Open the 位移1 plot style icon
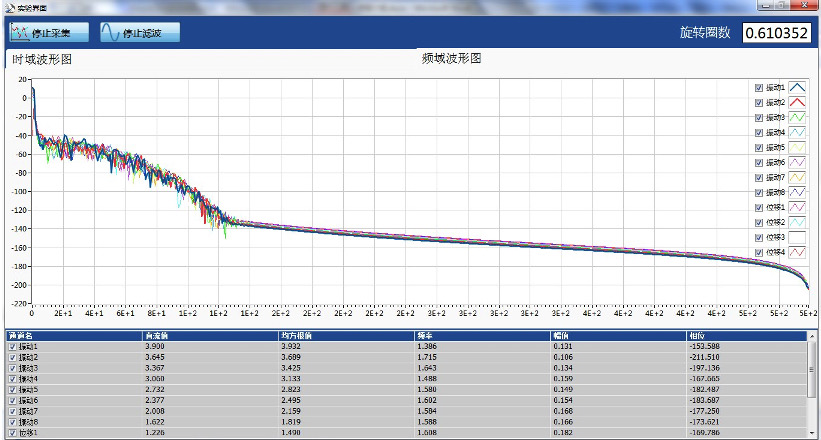The image size is (821, 440). (798, 207)
